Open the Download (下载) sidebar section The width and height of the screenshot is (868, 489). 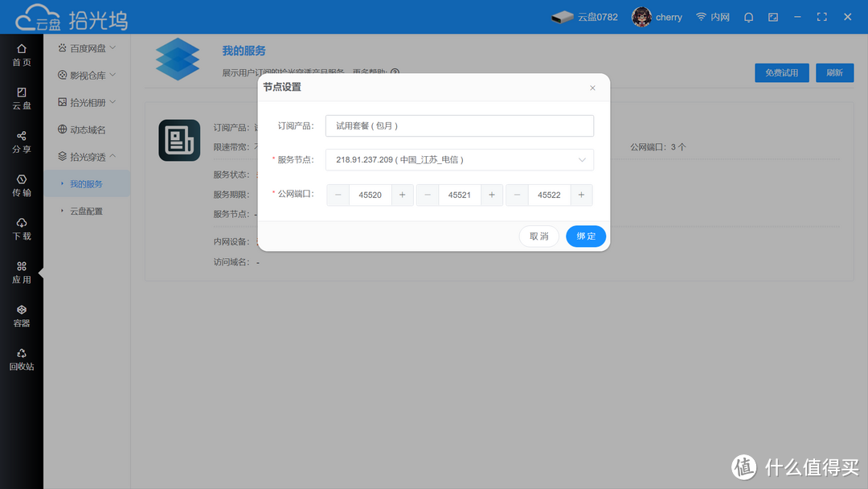pyautogui.click(x=22, y=228)
